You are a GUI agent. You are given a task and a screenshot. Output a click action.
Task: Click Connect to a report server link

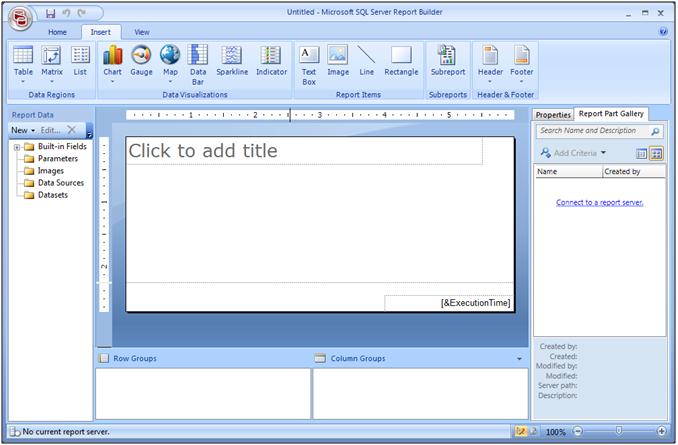(599, 202)
